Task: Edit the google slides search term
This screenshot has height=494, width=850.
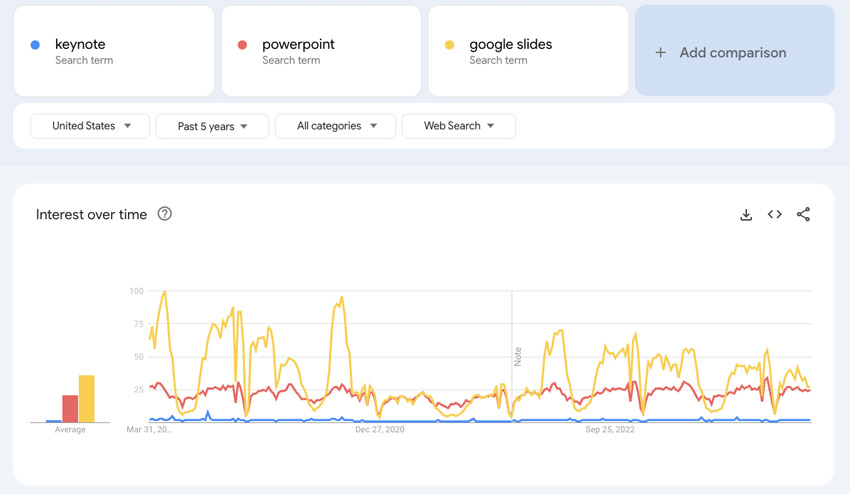Action: point(528,51)
